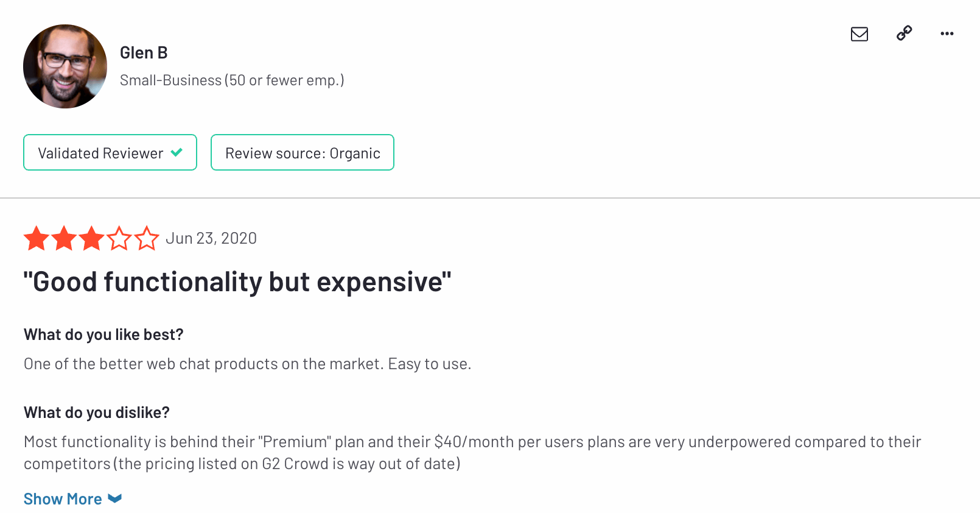Click the "What do you like best?" heading
The image size is (980, 513).
click(x=103, y=334)
